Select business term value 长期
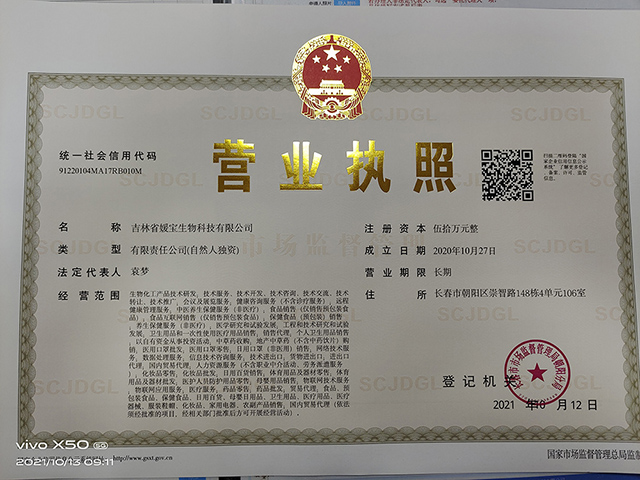Screen dimensions: 640x480 point(443,272)
